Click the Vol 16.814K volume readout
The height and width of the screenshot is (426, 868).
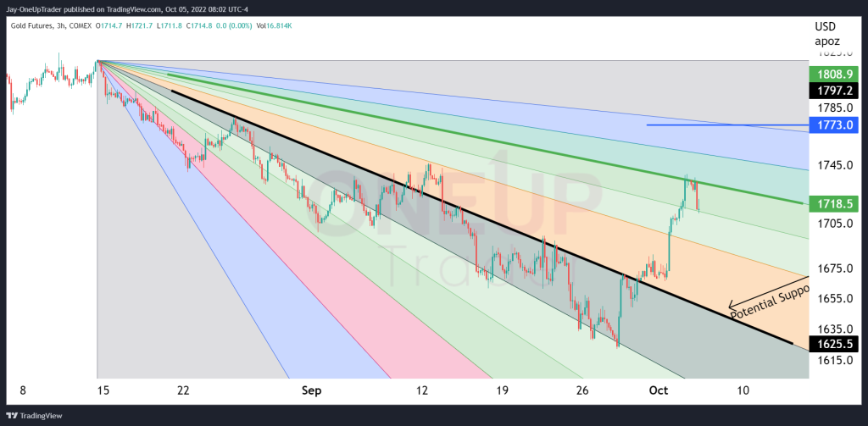(272, 26)
